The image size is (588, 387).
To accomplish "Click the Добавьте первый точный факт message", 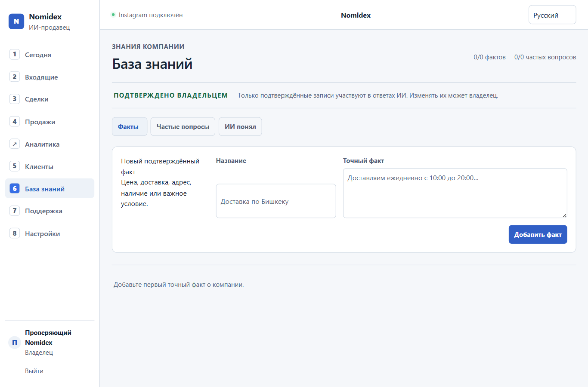I will (179, 285).
